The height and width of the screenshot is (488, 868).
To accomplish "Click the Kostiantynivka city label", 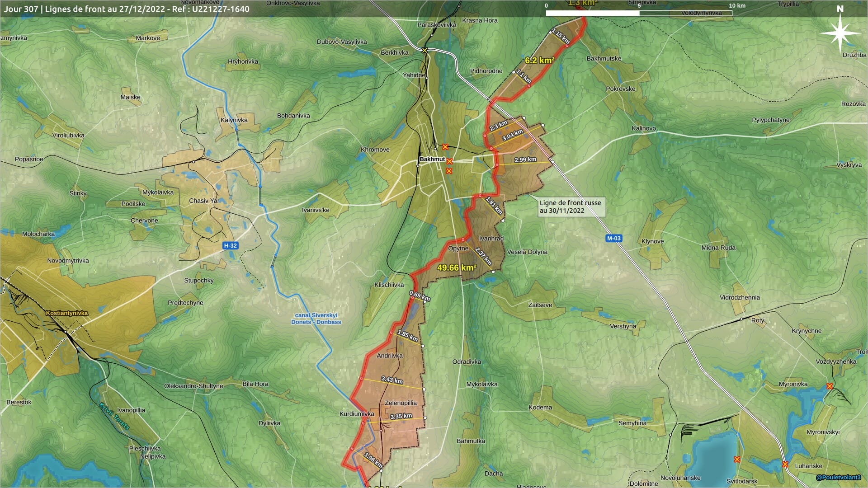I will [67, 313].
